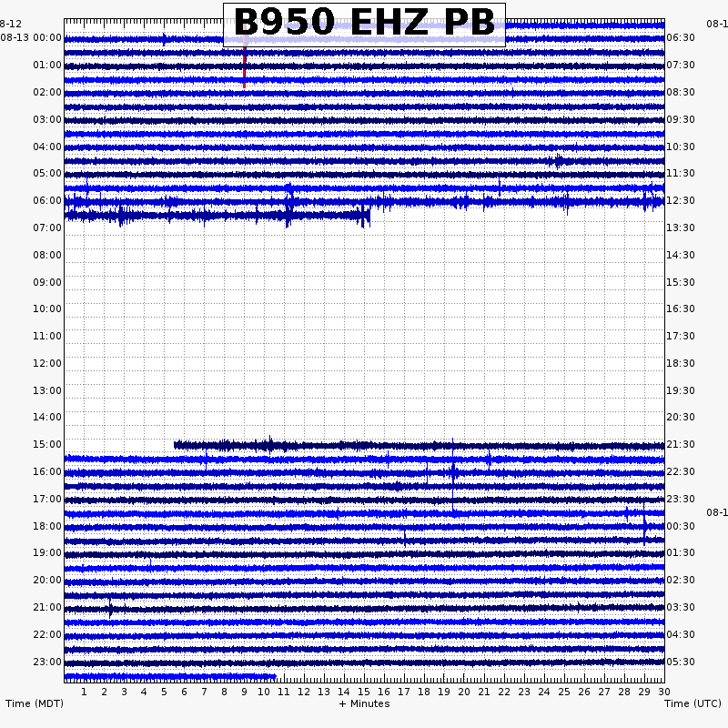Pick the 19:00 MDT row label
This screenshot has height=728, width=728.
click(47, 553)
